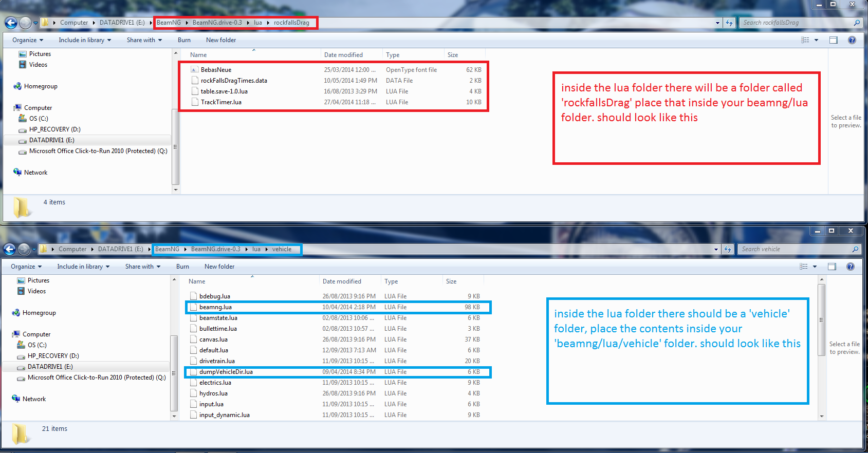Open Organize menu in rockfallsDrag window

tap(28, 40)
